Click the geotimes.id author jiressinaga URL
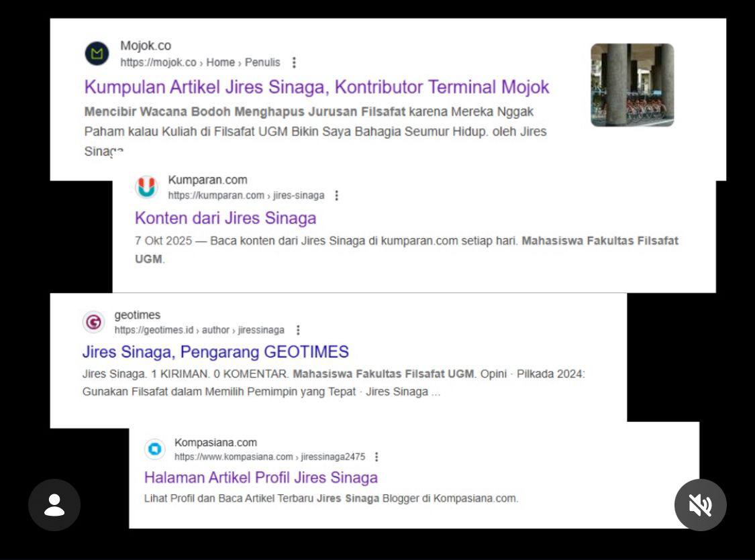This screenshot has height=560, width=755. tap(199, 330)
